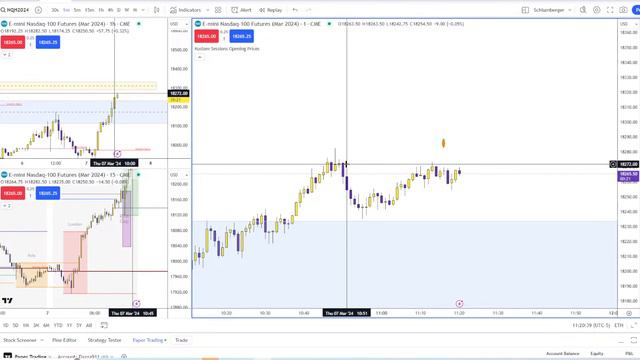Toggle the ETH session setting
The width and height of the screenshot is (640, 360).
tap(619, 325)
